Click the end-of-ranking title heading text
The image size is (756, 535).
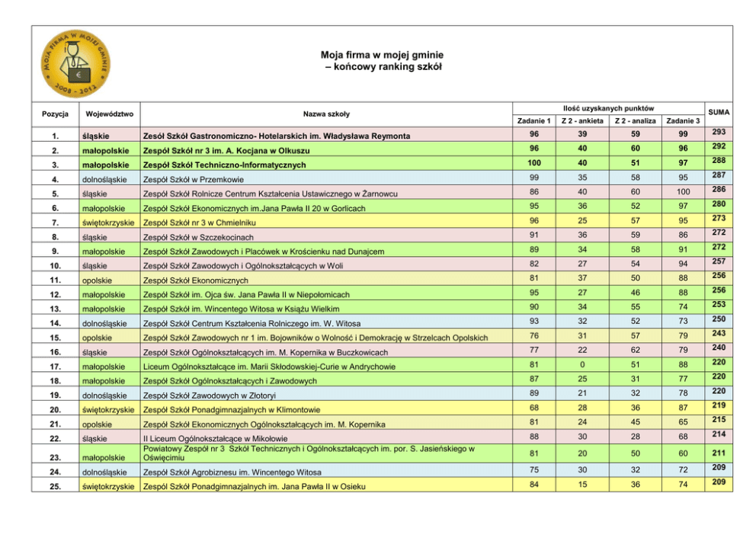pos(382,61)
